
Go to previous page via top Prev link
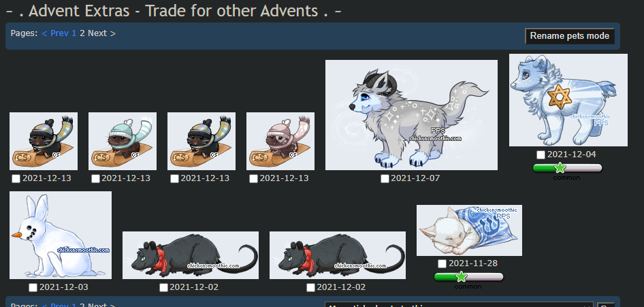pos(55,33)
